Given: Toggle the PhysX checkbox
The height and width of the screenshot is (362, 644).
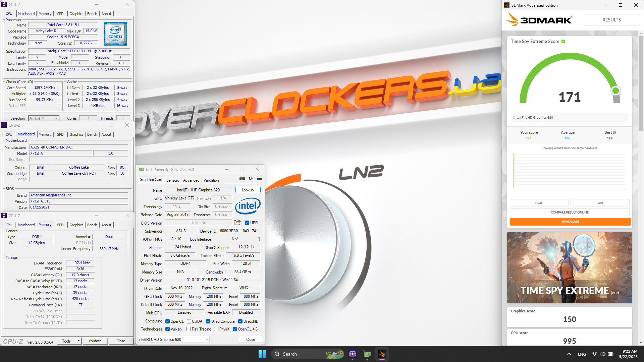Looking at the screenshot, I should point(216,329).
